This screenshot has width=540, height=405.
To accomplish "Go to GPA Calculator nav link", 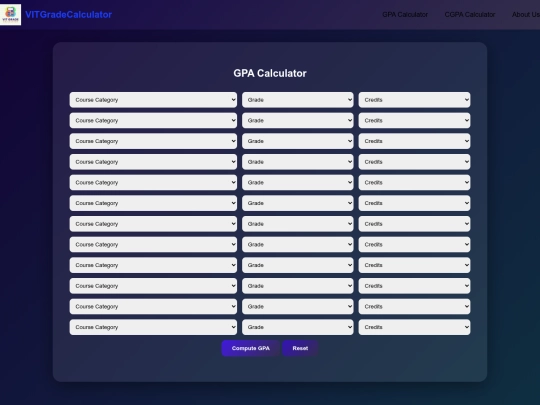I will click(x=405, y=14).
